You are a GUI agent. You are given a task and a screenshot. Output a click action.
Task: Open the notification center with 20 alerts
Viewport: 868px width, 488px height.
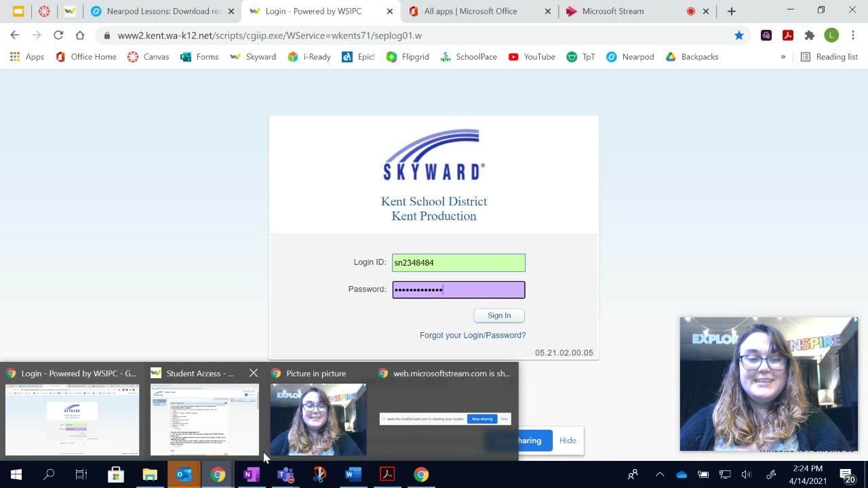point(847,475)
